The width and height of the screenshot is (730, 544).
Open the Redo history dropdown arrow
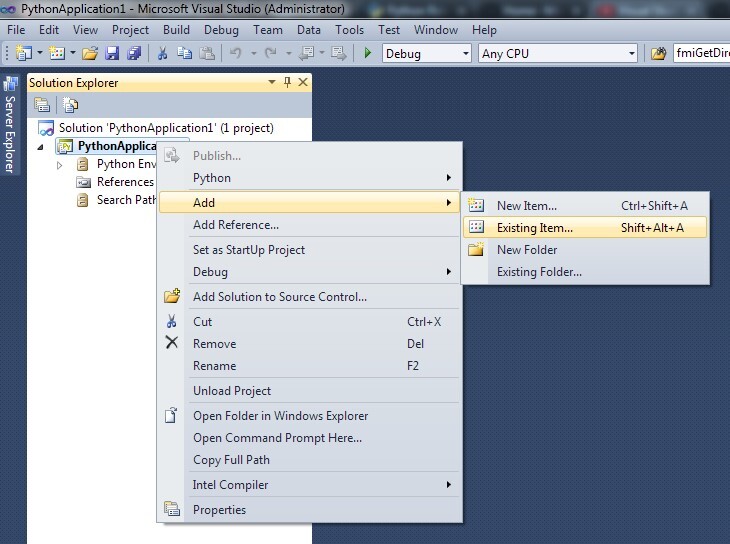coord(289,54)
